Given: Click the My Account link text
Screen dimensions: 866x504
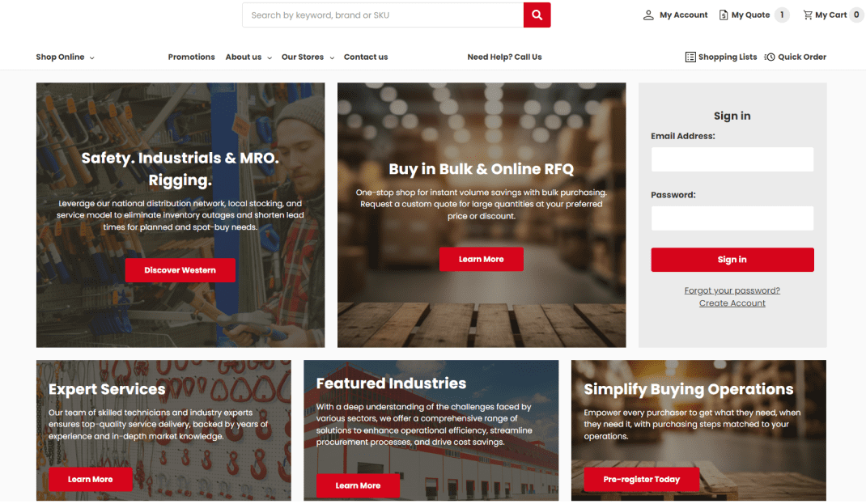Looking at the screenshot, I should [x=683, y=15].
